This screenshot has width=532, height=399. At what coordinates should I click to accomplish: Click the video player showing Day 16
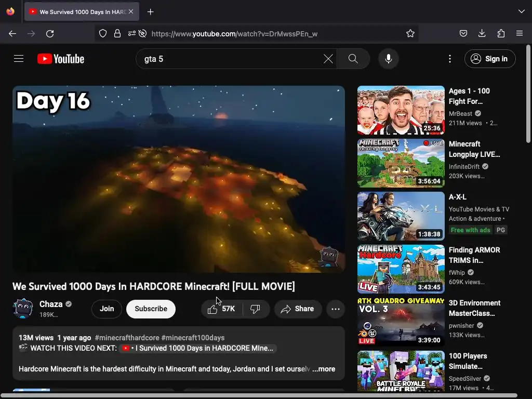point(179,179)
